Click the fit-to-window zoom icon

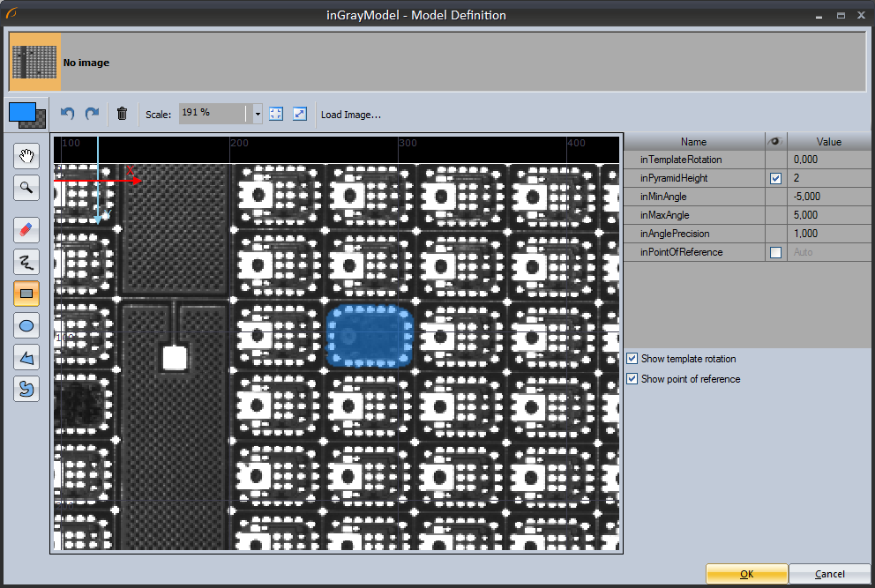pyautogui.click(x=276, y=114)
